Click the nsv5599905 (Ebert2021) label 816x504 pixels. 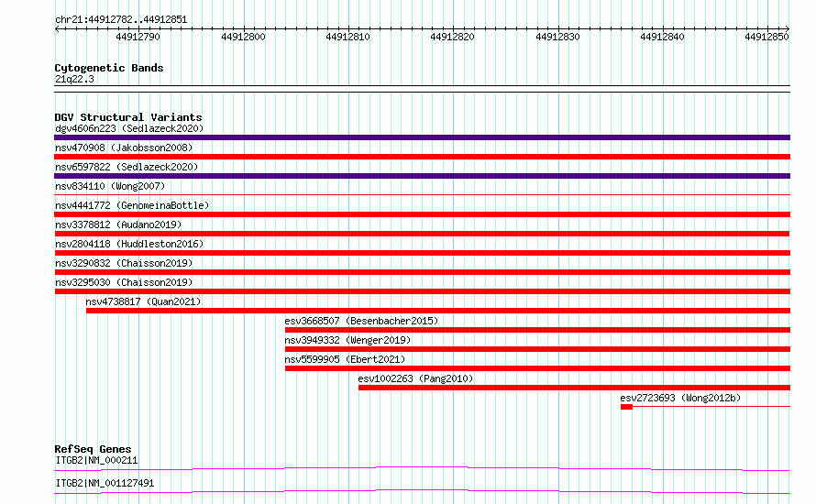[345, 359]
